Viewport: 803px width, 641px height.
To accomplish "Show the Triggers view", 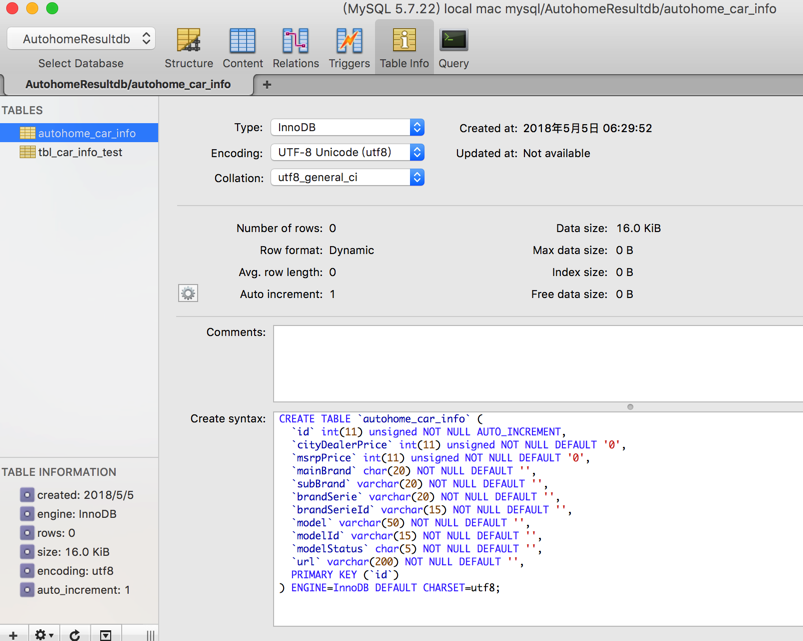I will pos(349,47).
